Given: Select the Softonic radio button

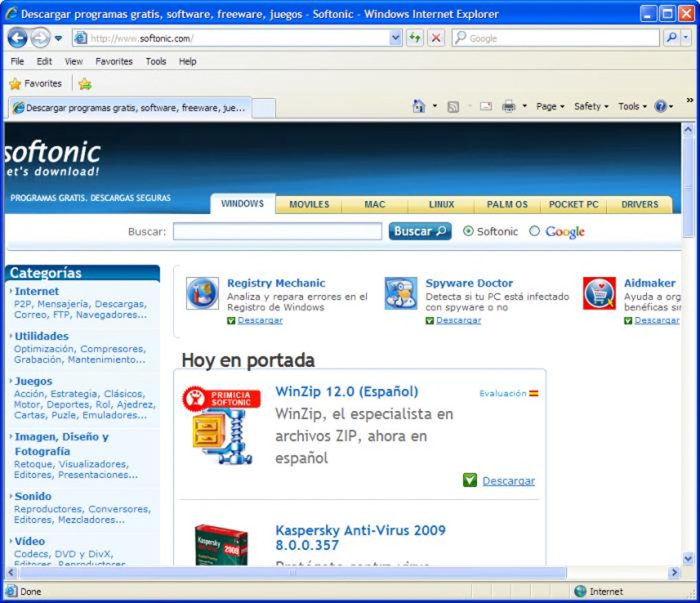Looking at the screenshot, I should coord(468,231).
